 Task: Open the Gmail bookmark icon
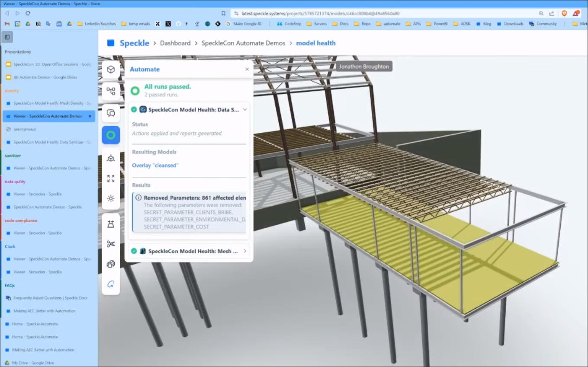tap(7, 24)
